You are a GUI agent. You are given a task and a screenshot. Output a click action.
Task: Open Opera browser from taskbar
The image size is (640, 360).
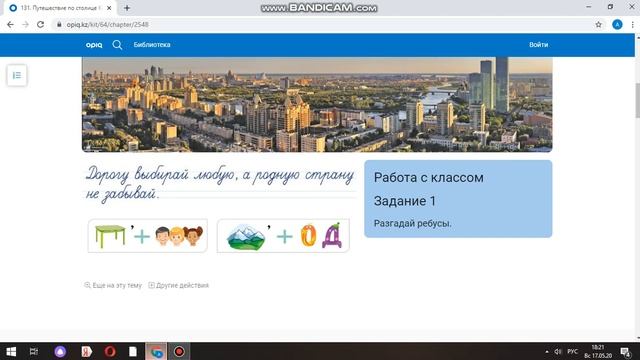point(110,351)
